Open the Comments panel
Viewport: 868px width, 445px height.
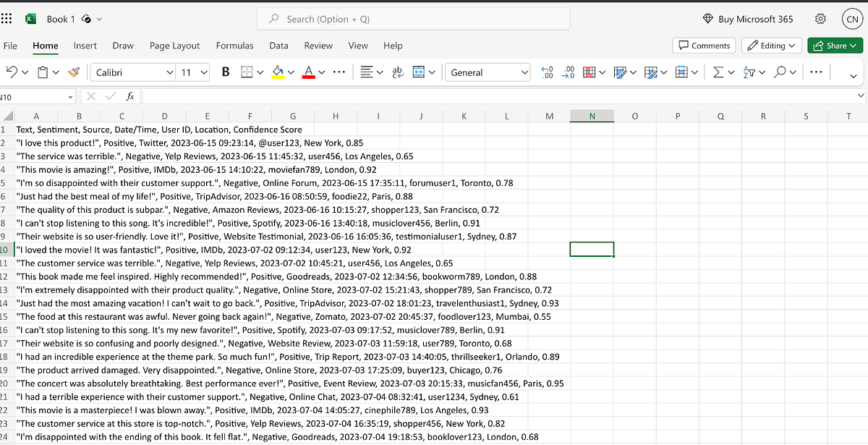click(703, 45)
